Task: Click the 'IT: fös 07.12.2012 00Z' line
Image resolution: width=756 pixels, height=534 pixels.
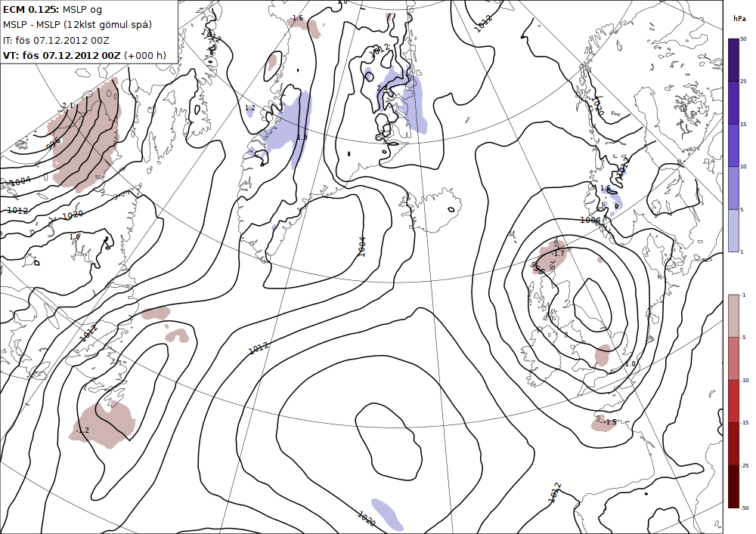Action: point(56,40)
